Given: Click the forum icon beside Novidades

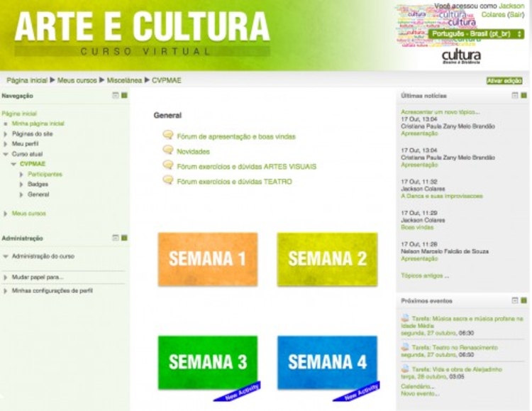Looking at the screenshot, I should coord(168,150).
